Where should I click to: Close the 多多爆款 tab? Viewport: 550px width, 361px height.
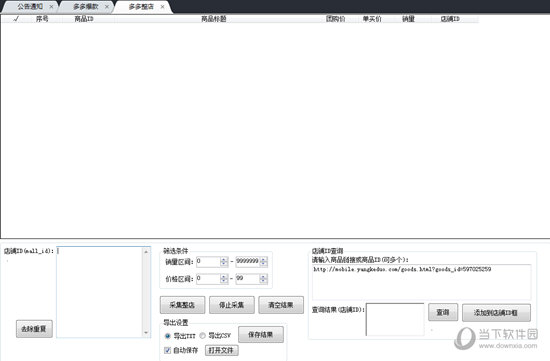107,7
